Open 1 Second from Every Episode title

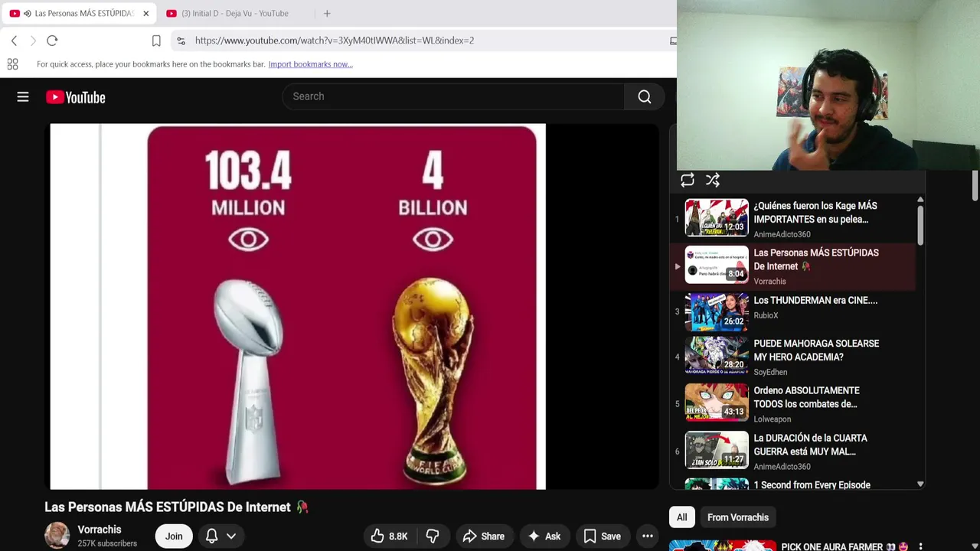tap(812, 485)
